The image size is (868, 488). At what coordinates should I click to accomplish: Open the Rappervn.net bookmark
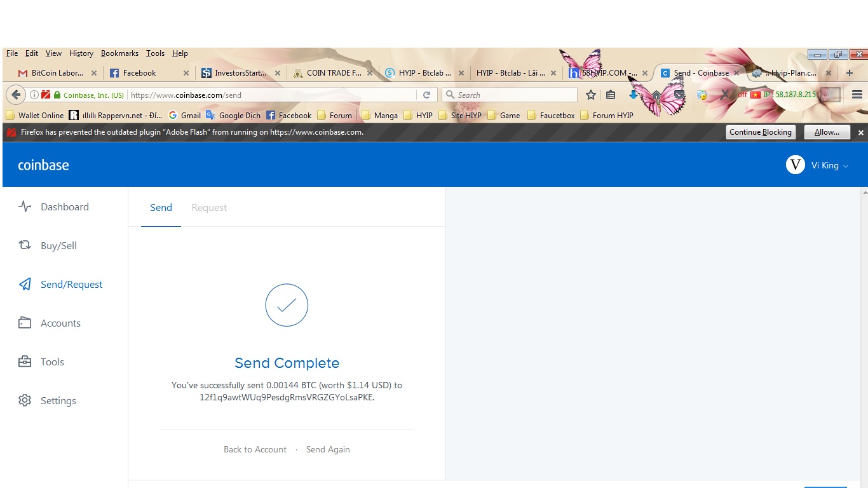pyautogui.click(x=116, y=115)
